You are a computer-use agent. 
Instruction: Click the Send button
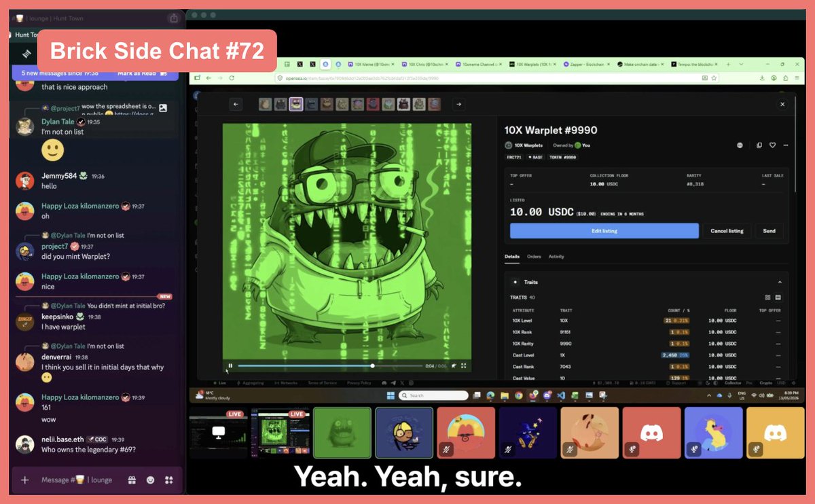click(x=769, y=231)
